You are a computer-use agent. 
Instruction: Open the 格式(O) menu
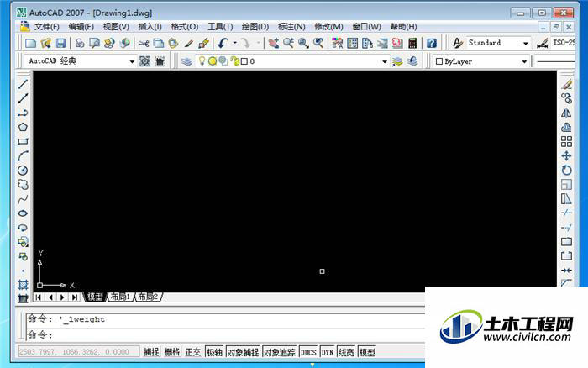(x=185, y=27)
